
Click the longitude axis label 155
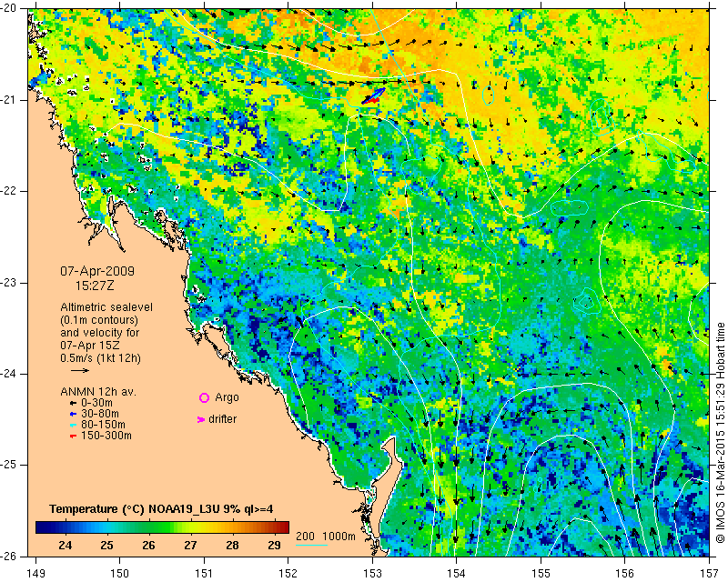tap(541, 574)
